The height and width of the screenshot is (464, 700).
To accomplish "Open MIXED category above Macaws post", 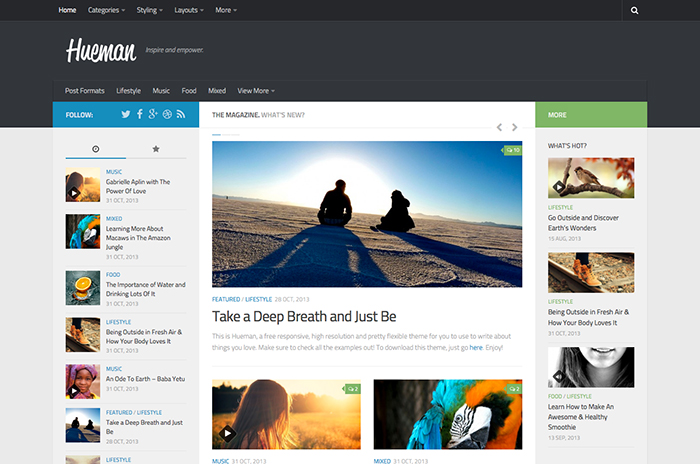I will tap(114, 218).
